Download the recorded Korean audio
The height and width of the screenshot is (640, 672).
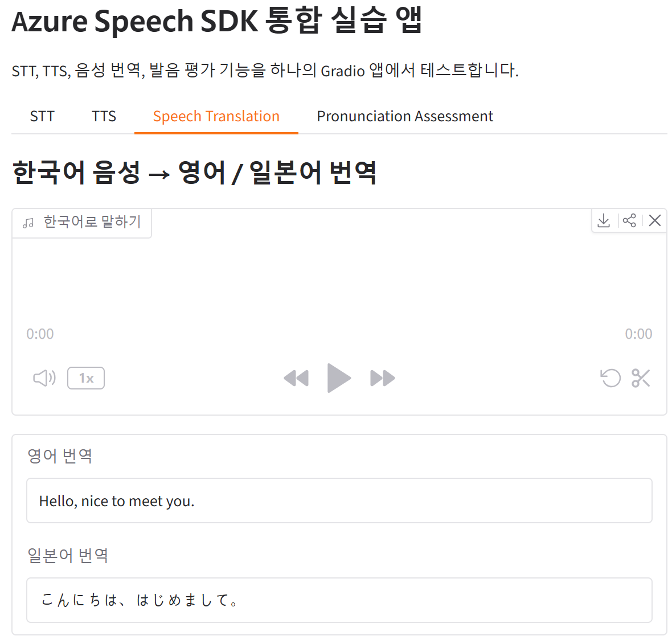(x=604, y=220)
